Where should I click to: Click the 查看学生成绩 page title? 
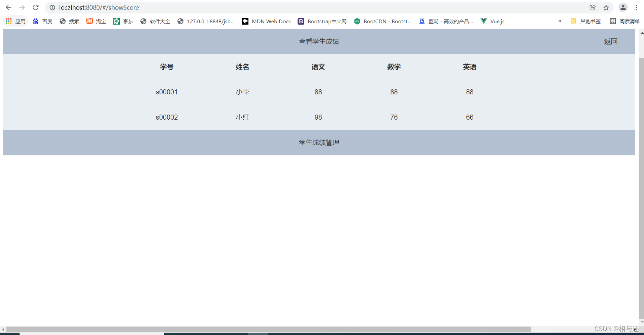tap(319, 41)
